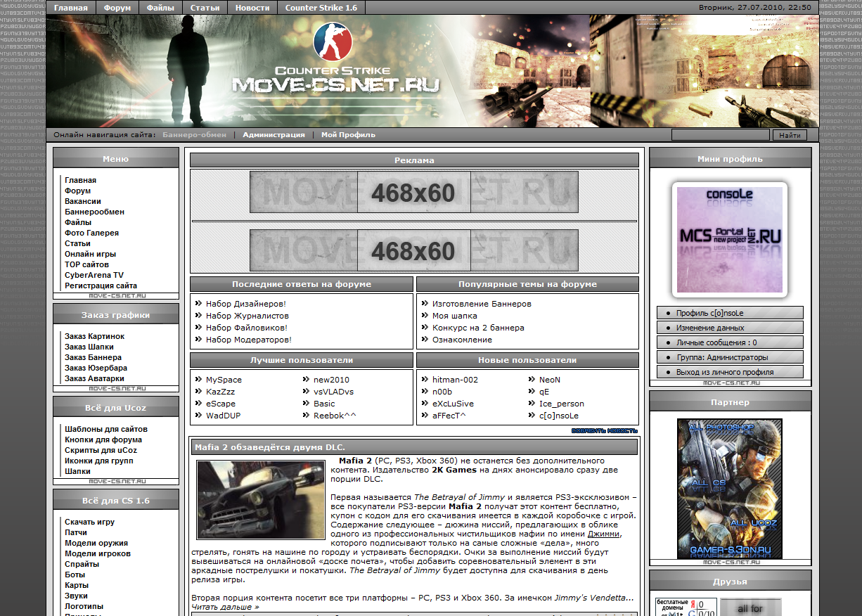This screenshot has height=616, width=862.
Task: Open CyberArena TV in the side menu
Action: point(94,275)
